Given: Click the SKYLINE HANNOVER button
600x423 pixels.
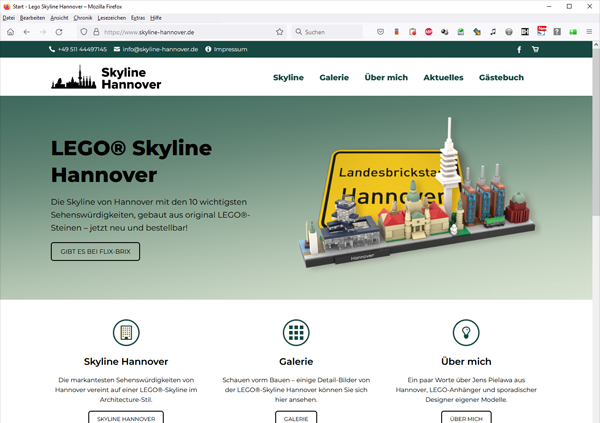Looking at the screenshot, I should click(x=126, y=418).
